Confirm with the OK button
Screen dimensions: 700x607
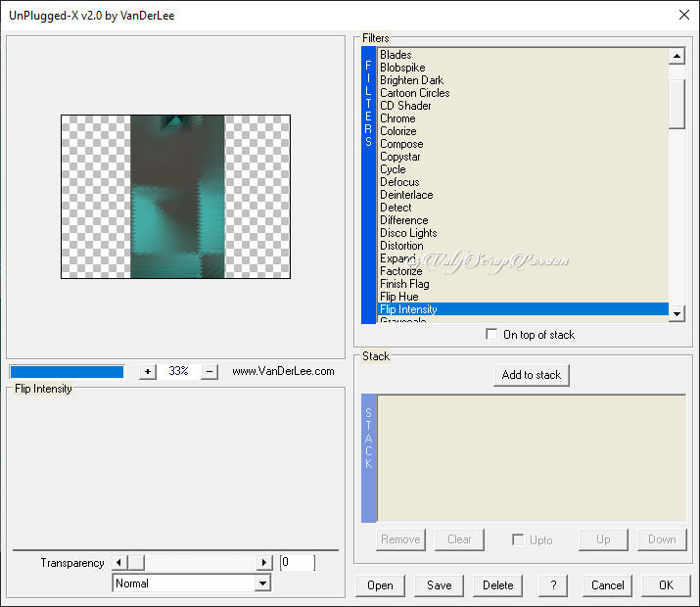(x=666, y=585)
